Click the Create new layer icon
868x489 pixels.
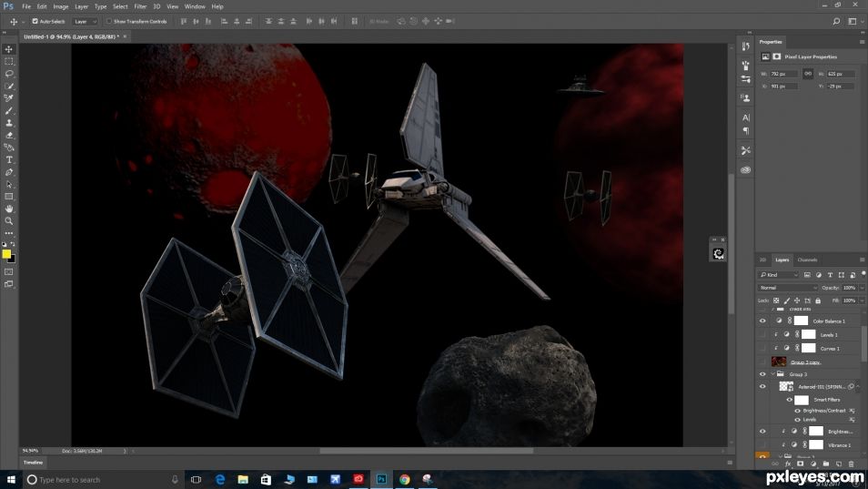click(839, 464)
